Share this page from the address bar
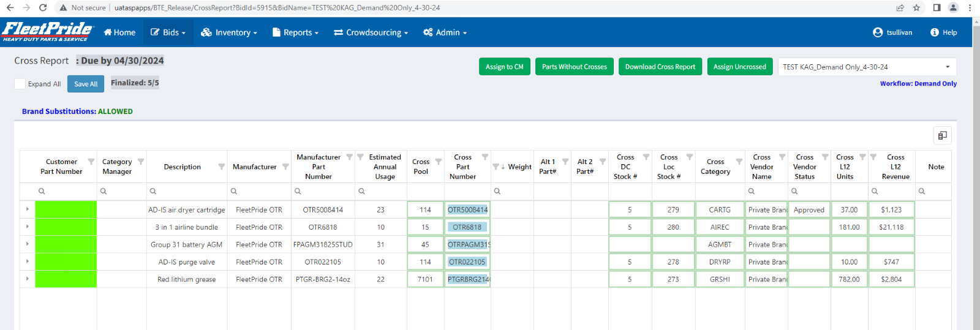Image resolution: width=980 pixels, height=330 pixels. click(900, 7)
